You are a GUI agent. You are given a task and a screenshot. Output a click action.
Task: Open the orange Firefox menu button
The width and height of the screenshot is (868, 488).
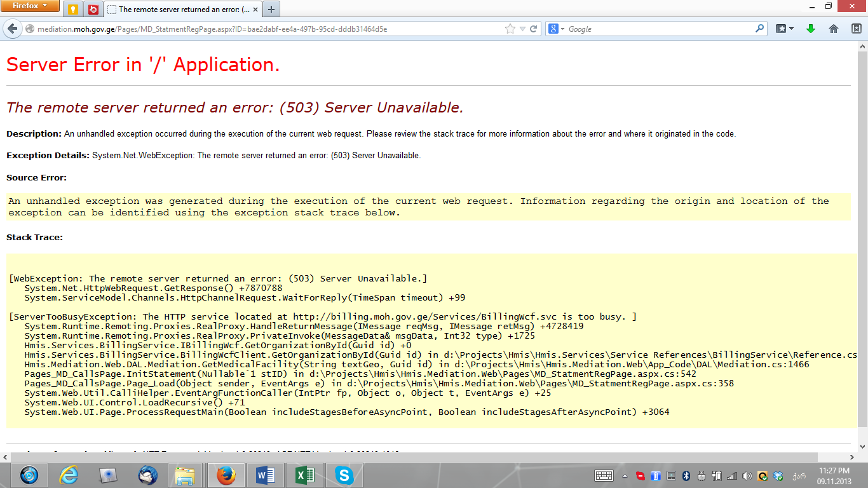pyautogui.click(x=29, y=6)
